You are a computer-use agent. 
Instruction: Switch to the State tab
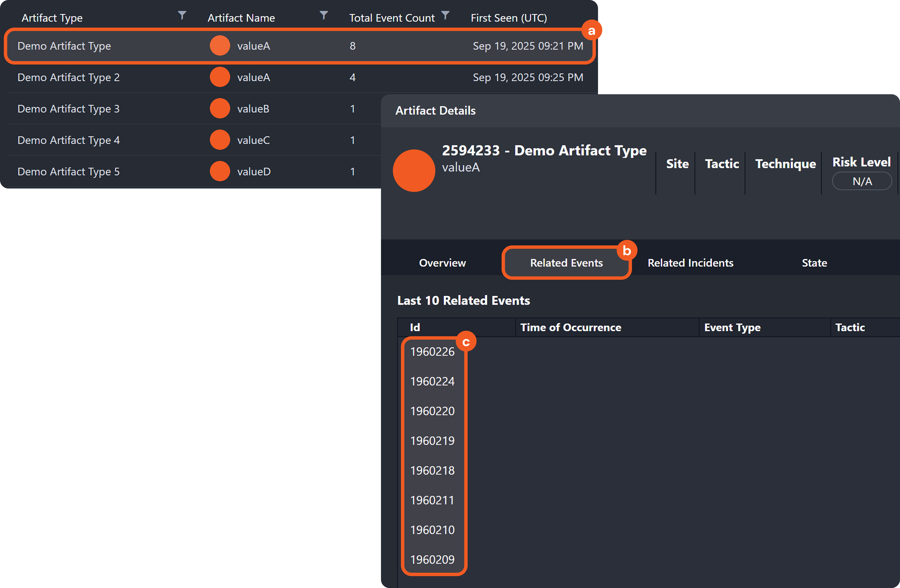[x=814, y=263]
